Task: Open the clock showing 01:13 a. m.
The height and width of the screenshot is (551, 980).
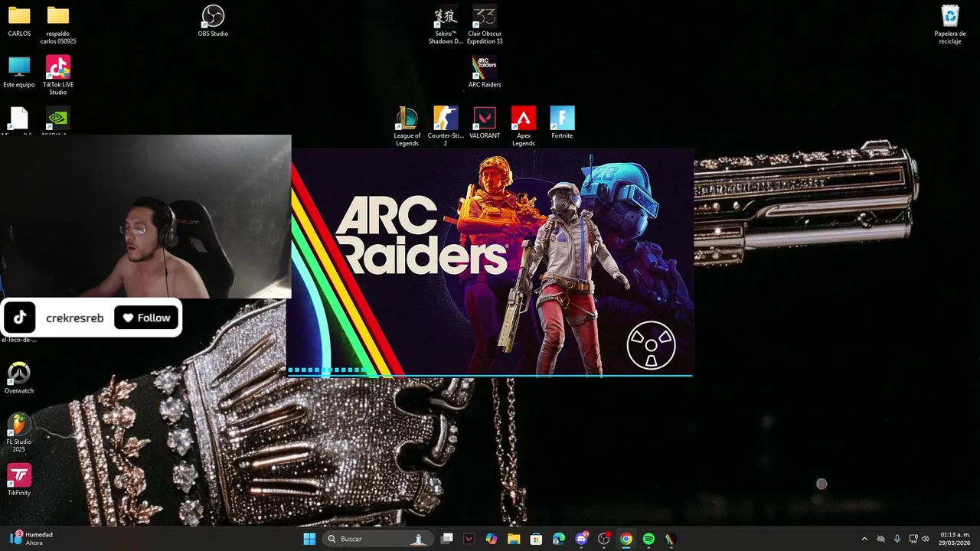Action: (x=955, y=539)
